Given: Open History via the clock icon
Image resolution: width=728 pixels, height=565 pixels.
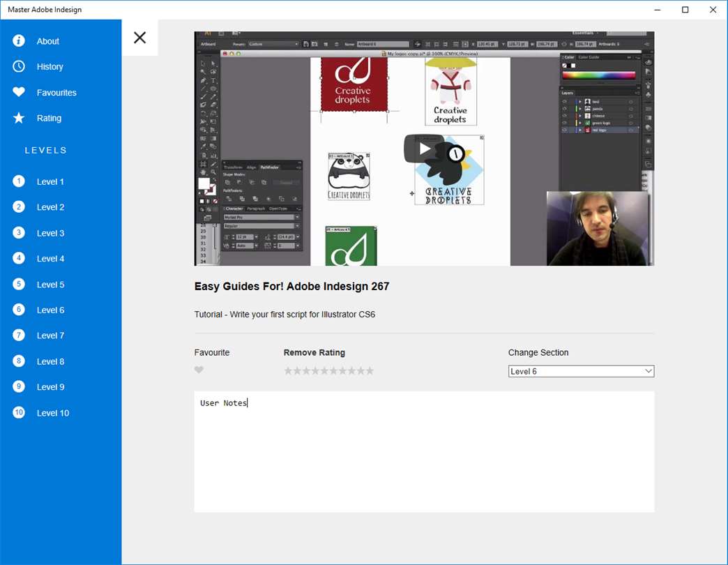Looking at the screenshot, I should [x=19, y=66].
